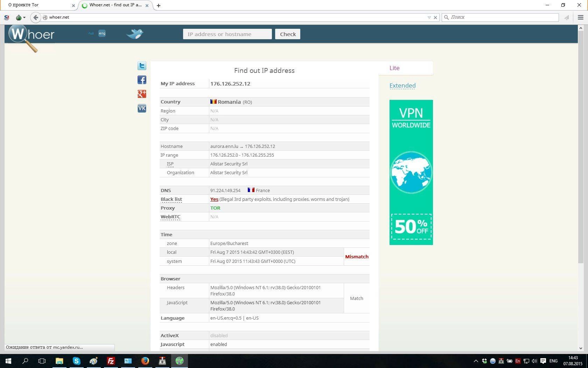Close the 'О проекте Tor' tab
Viewport: 588px width, 368px height.
click(73, 5)
